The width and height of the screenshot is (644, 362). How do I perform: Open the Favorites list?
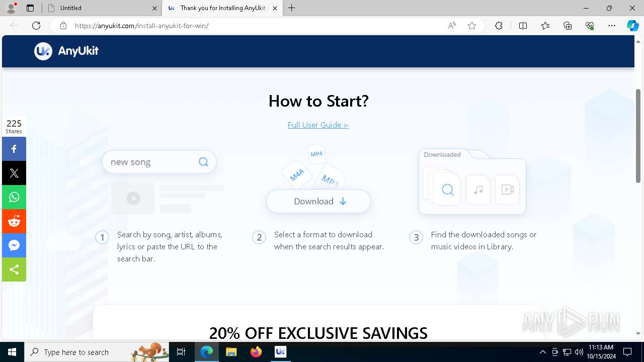coord(545,26)
